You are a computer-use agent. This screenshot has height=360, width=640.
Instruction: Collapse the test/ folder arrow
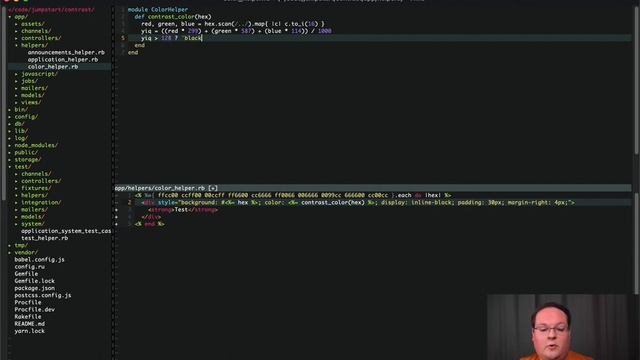tap(10, 167)
